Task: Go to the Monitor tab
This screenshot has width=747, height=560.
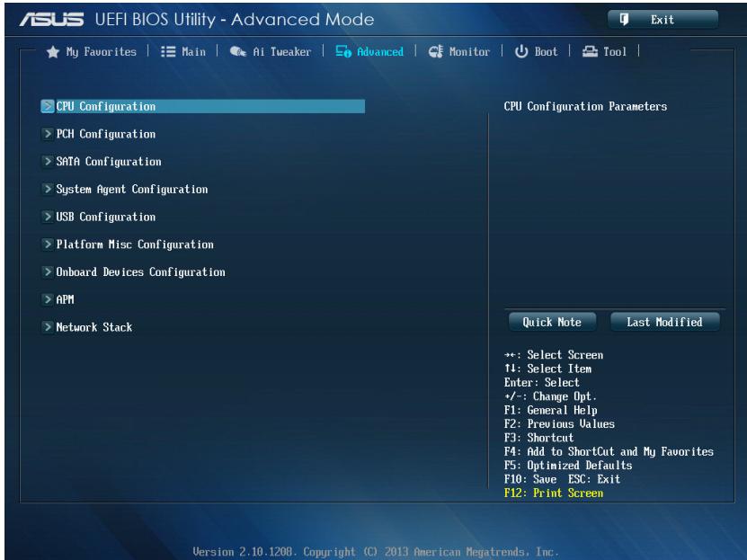Action: pos(458,51)
